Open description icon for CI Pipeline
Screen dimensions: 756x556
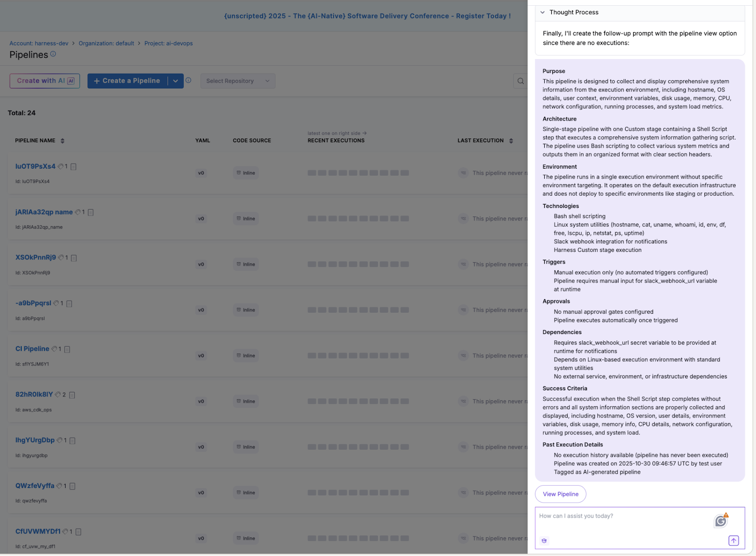pyautogui.click(x=67, y=350)
